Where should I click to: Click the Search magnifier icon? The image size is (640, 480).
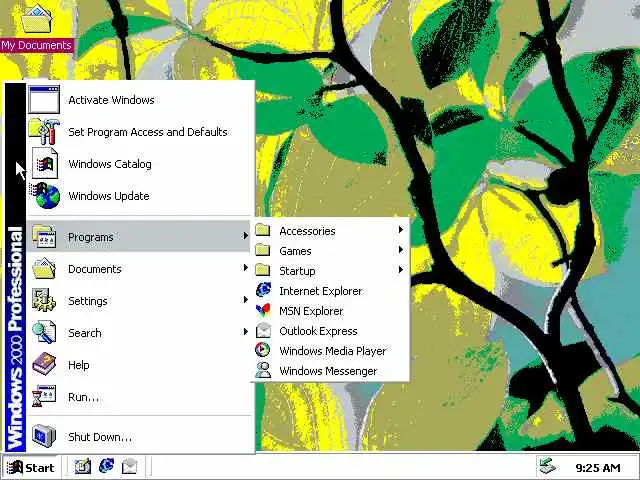tap(44, 332)
